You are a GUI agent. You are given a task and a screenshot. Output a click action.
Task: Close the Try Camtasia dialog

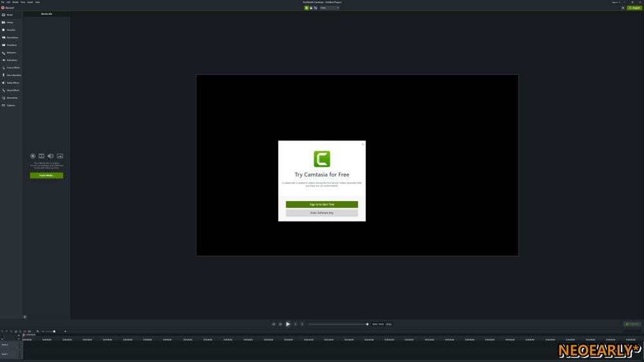(363, 144)
